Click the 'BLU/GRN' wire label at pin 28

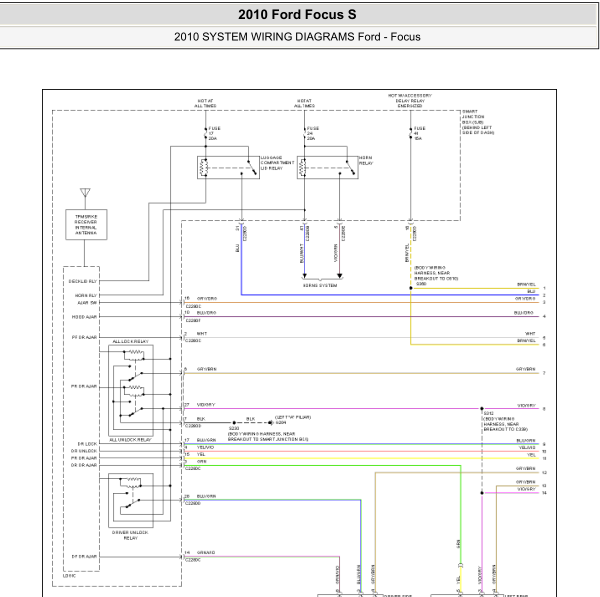pyautogui.click(x=207, y=496)
